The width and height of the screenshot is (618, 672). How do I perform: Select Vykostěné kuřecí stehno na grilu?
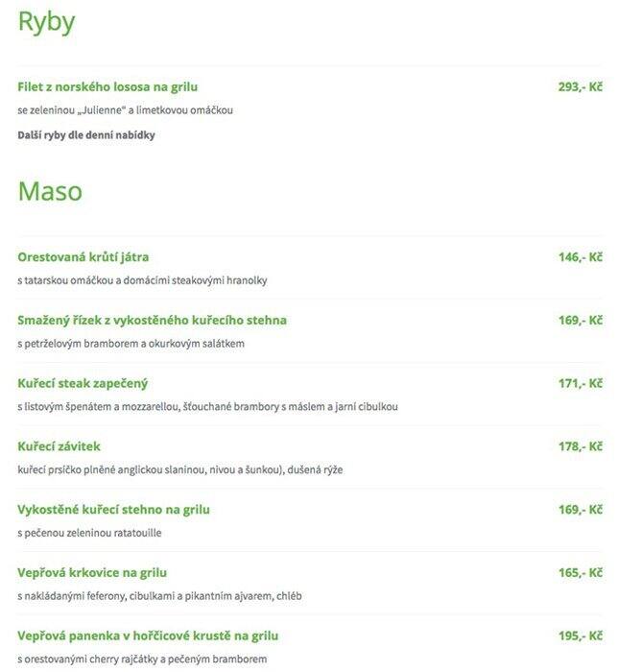tap(113, 510)
